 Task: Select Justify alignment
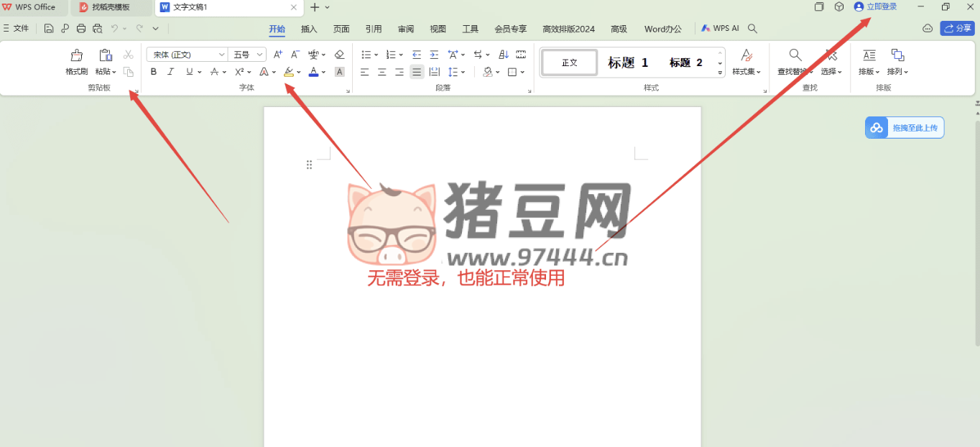(x=417, y=72)
